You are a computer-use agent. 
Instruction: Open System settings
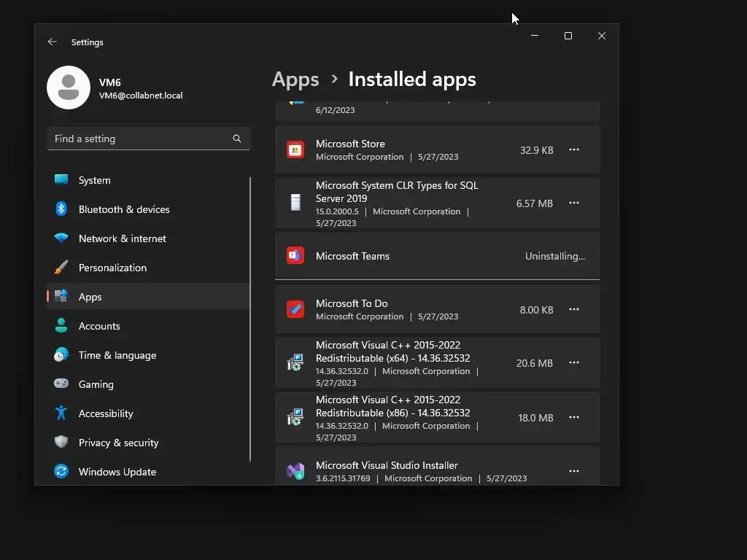pyautogui.click(x=148, y=181)
